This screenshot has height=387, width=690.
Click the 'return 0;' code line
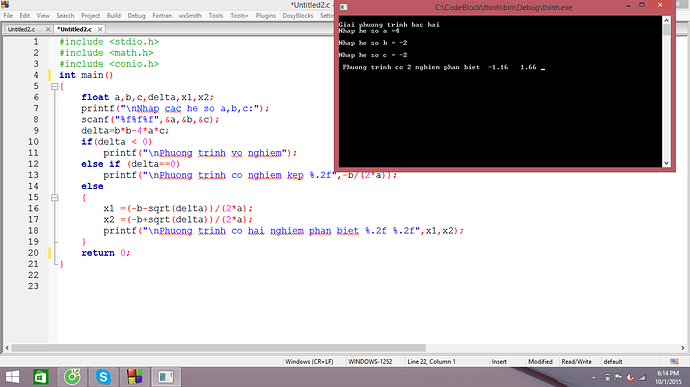point(106,253)
